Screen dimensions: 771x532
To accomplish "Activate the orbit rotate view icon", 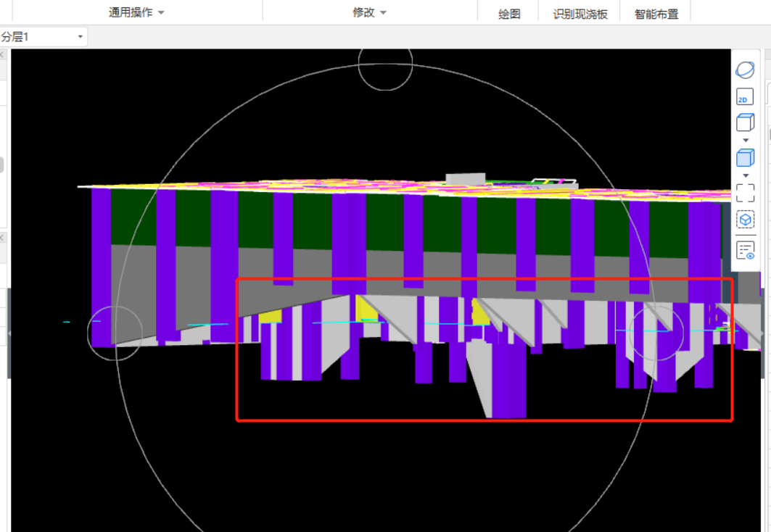I will tap(745, 70).
